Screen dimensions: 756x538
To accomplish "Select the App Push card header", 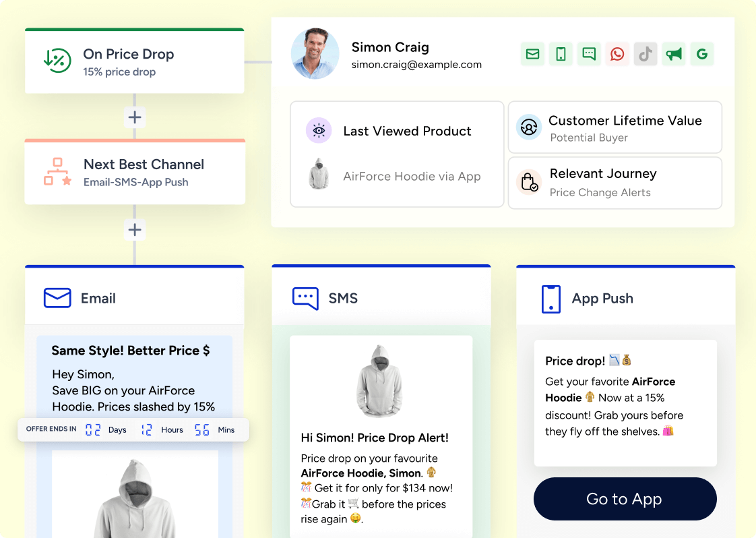I will [625, 298].
